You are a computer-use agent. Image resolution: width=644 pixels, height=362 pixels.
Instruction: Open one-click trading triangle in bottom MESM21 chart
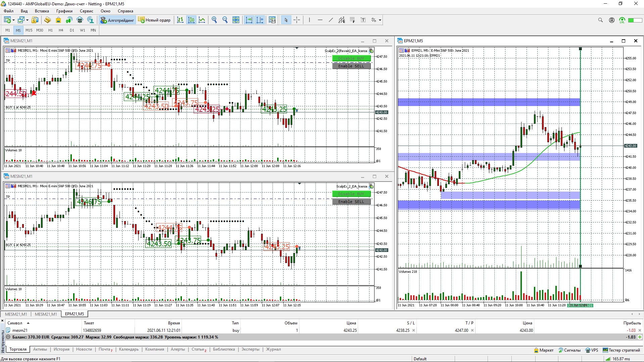(299, 184)
